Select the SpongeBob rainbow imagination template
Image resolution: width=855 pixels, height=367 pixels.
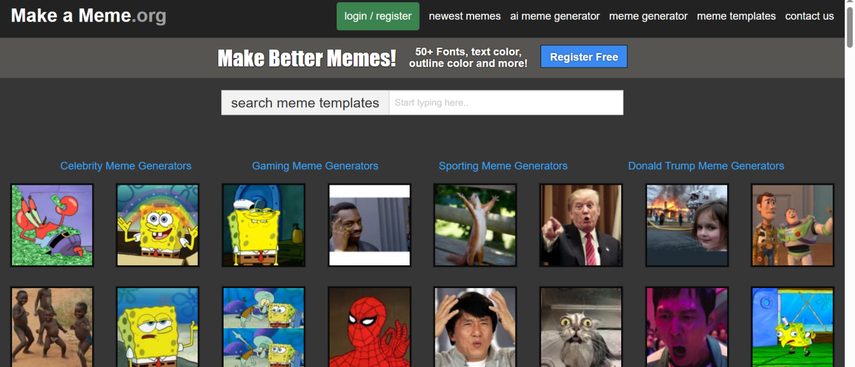coord(158,225)
